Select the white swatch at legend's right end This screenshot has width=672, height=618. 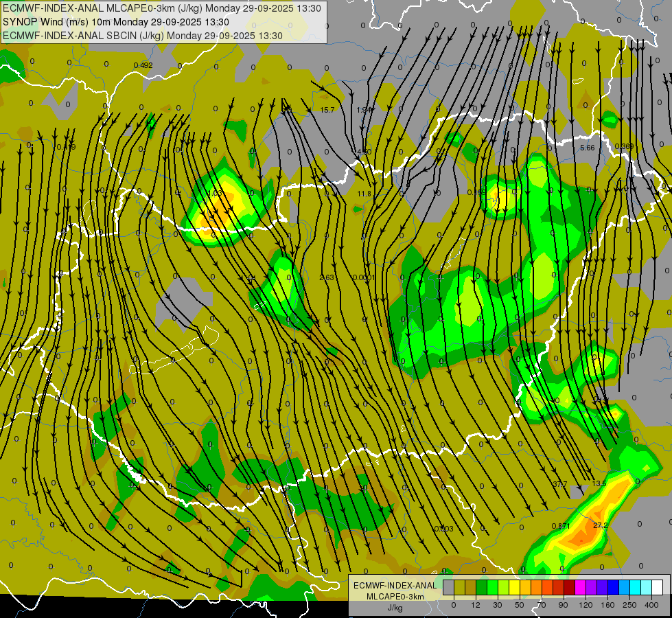(x=657, y=587)
